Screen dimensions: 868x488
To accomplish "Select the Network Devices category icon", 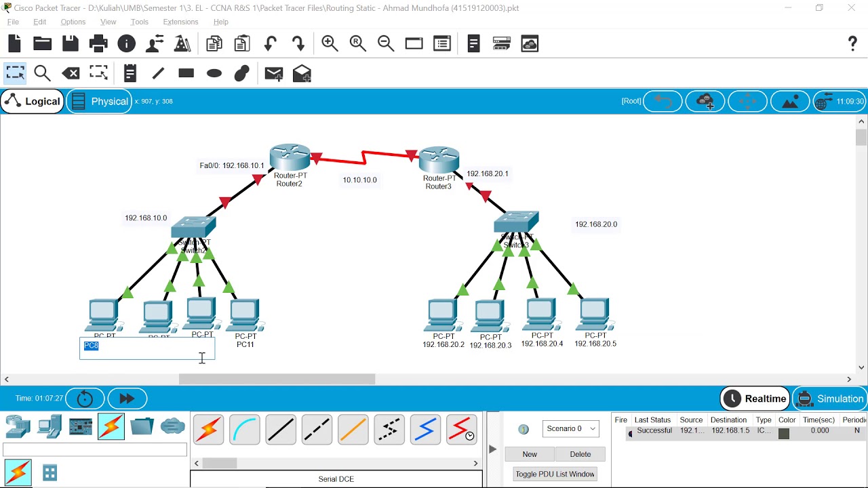I will [x=18, y=426].
